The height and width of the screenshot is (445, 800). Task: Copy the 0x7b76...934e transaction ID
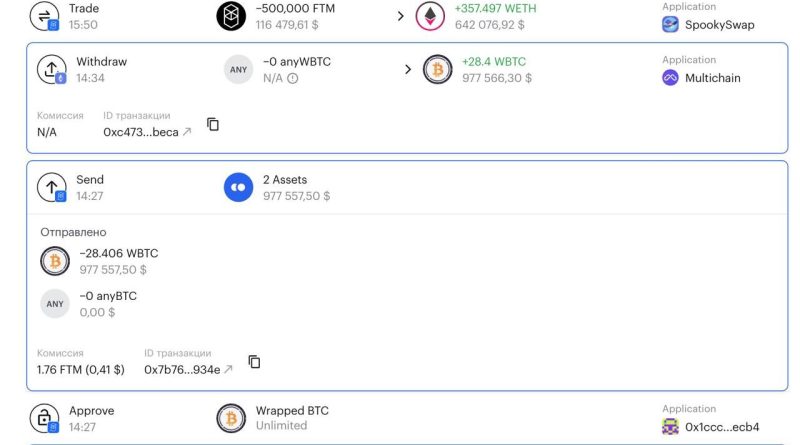click(x=254, y=362)
